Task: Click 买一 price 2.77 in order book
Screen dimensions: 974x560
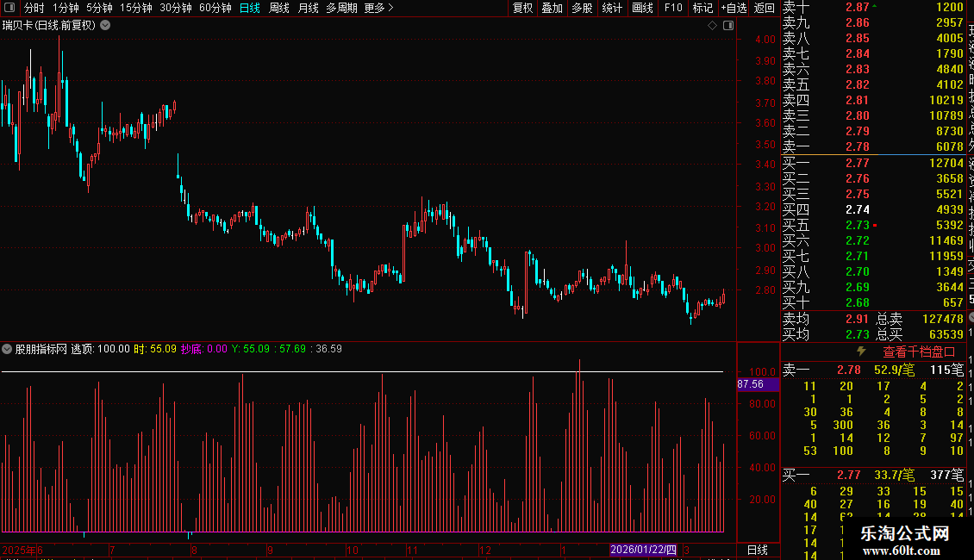Action: [858, 164]
